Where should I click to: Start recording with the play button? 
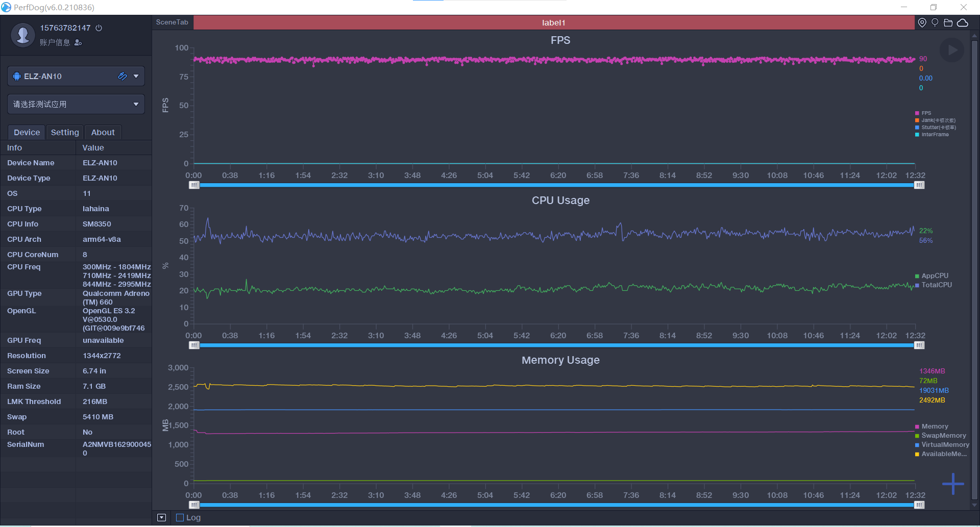click(x=952, y=50)
